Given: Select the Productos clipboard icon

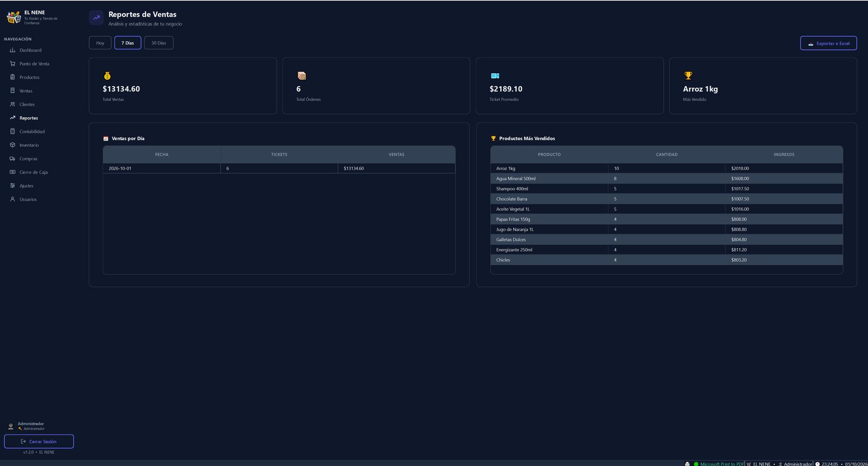Looking at the screenshot, I should [x=12, y=78].
